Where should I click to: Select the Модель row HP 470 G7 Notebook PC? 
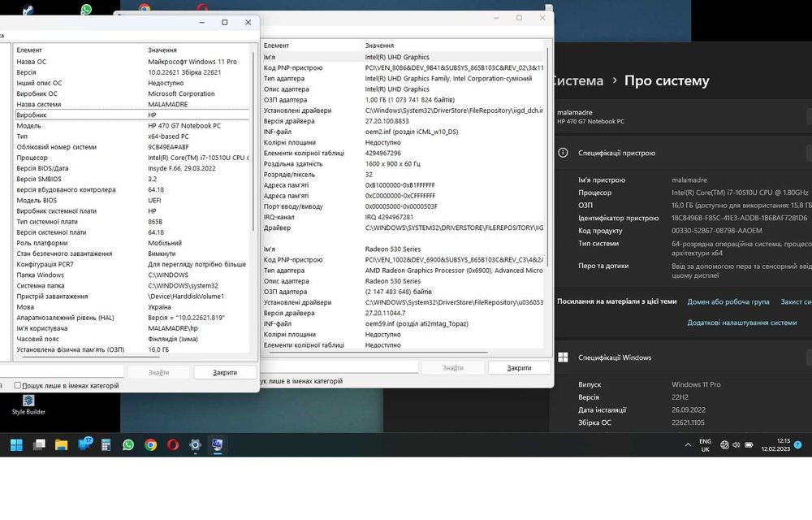coord(132,126)
